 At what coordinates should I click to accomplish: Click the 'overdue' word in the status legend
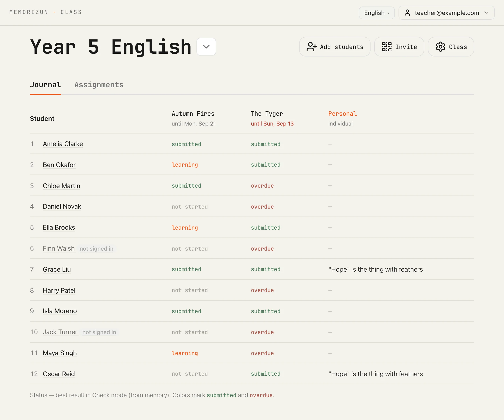pyautogui.click(x=261, y=395)
